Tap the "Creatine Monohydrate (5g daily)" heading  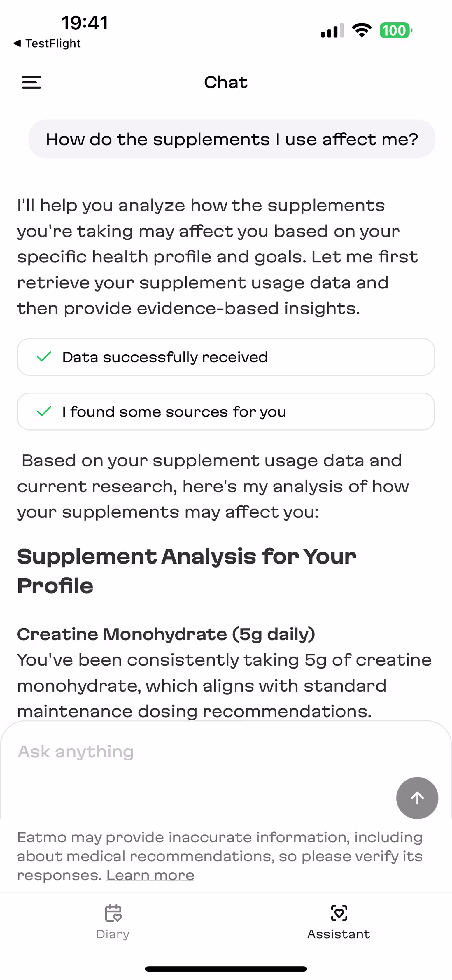pyautogui.click(x=166, y=634)
